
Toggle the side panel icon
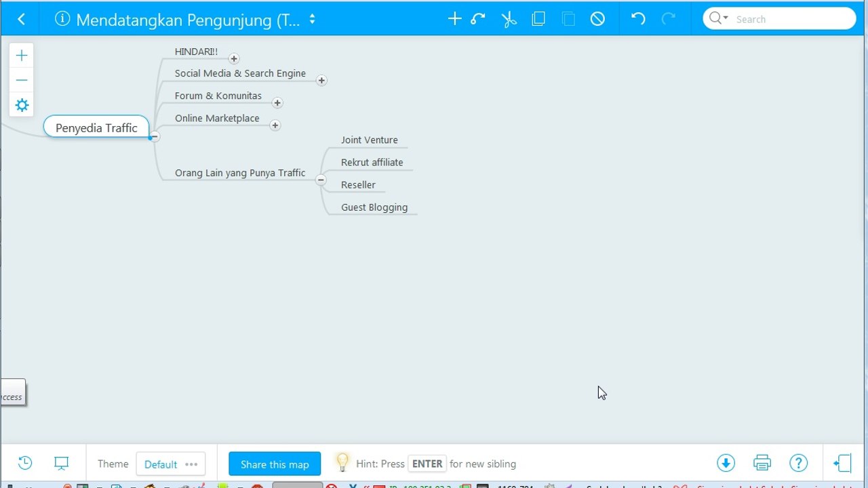[842, 464]
